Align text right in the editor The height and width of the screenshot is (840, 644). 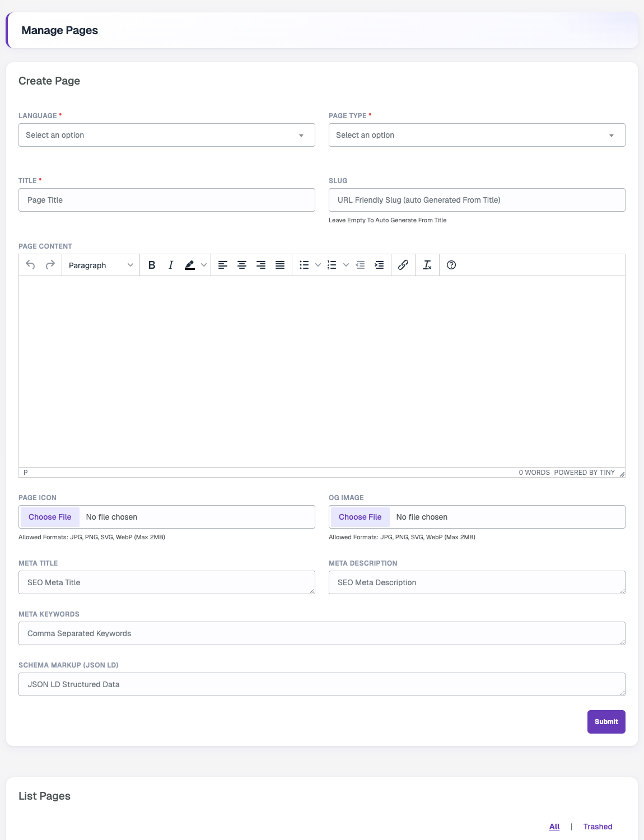pyautogui.click(x=261, y=265)
